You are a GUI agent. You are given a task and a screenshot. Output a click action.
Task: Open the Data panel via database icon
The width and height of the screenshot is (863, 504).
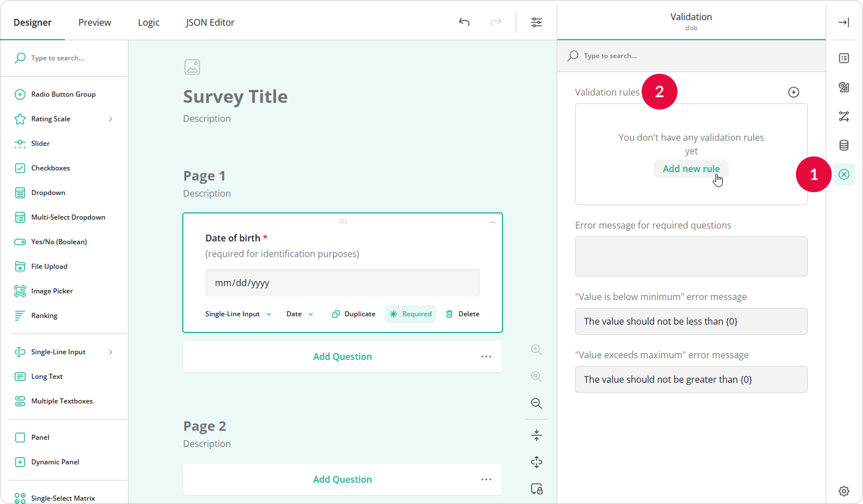(844, 145)
